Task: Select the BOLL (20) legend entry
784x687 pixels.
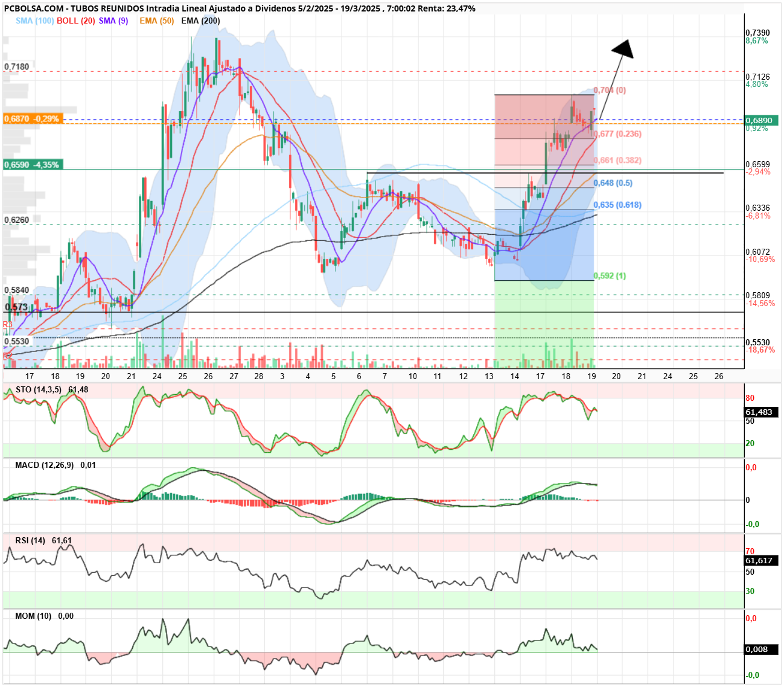Action: tap(76, 21)
